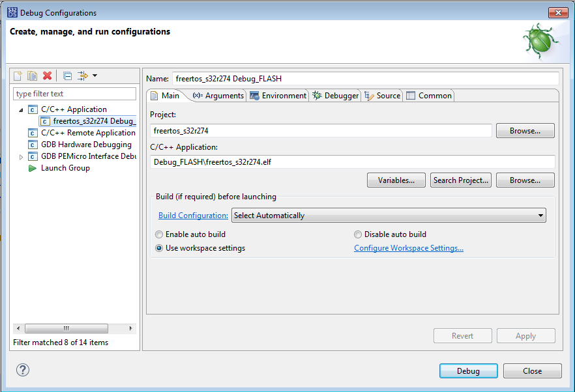Open the Build Configuration dropdown
Viewport: 575px width, 392px height.
389,216
